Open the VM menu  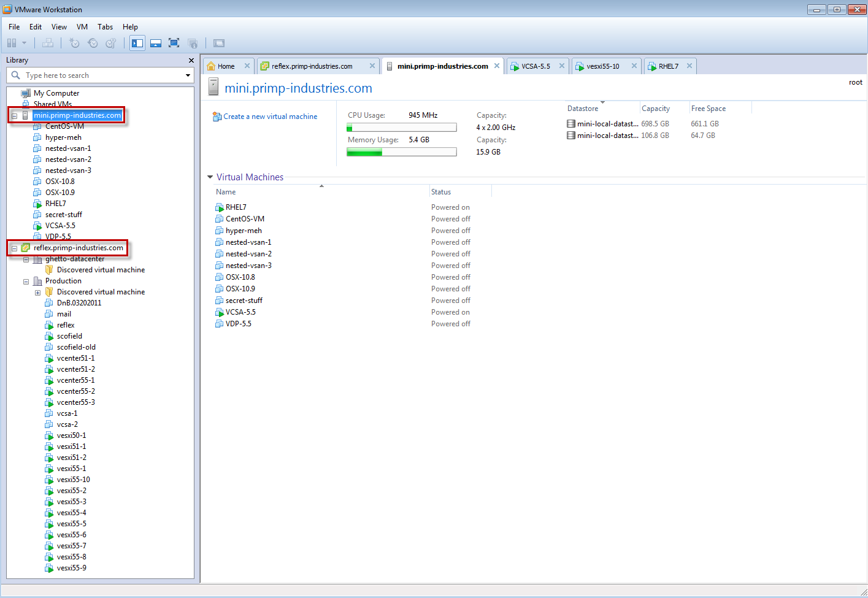point(82,26)
